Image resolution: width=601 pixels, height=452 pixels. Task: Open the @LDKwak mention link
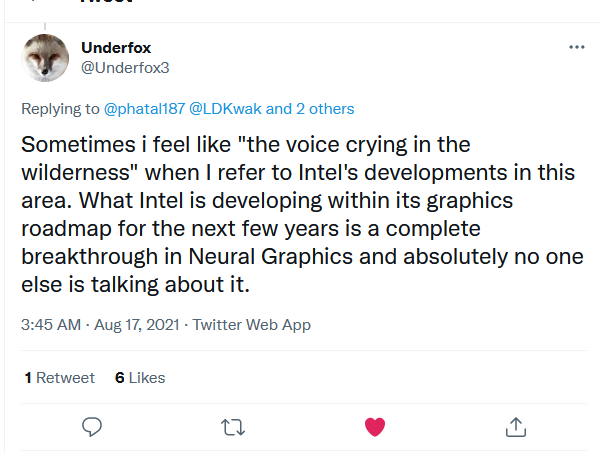(226, 108)
